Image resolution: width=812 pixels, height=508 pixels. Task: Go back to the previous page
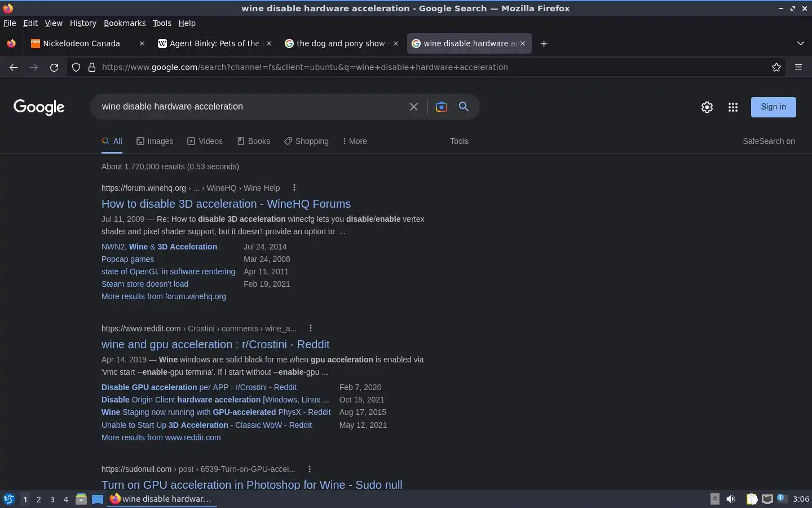[x=14, y=67]
